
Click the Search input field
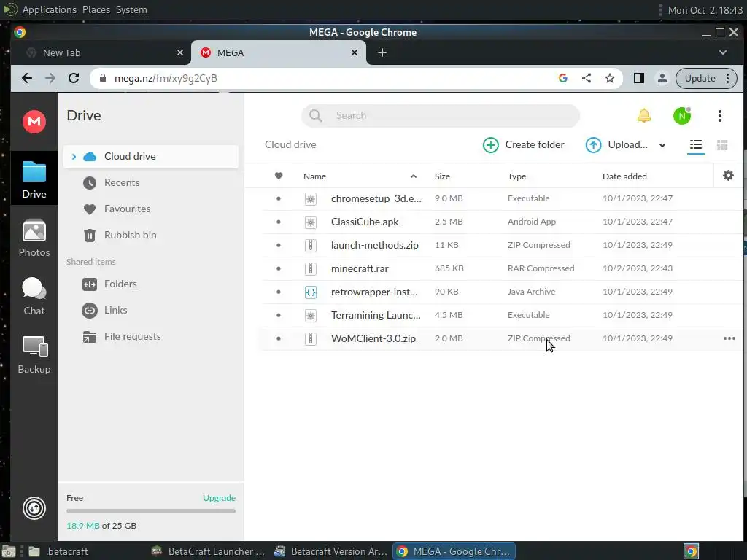point(440,116)
